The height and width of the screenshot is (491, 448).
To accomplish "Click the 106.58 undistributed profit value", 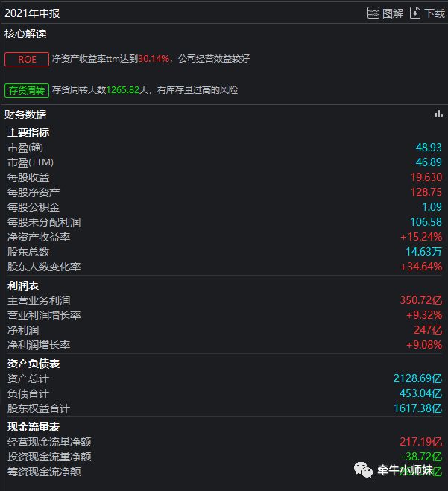I will point(426,222).
